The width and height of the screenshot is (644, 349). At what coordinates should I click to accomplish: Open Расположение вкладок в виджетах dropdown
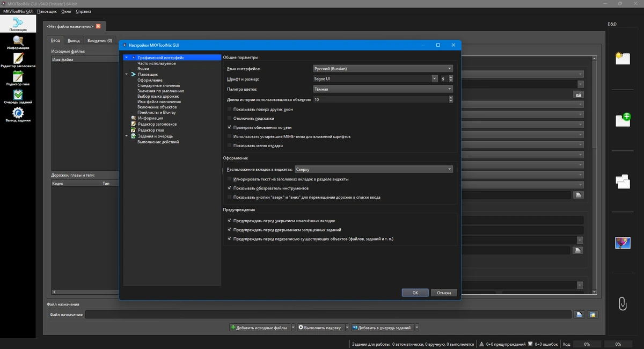point(374,169)
